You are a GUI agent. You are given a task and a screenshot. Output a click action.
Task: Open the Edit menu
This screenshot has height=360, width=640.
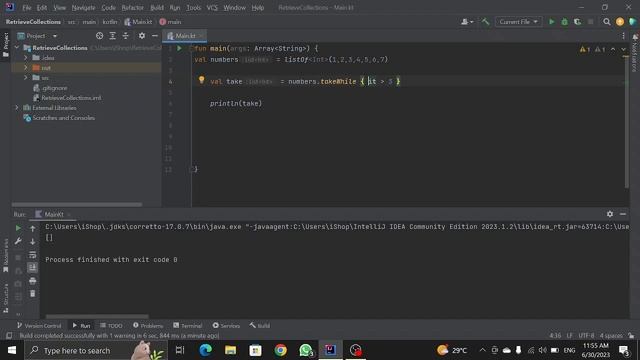tap(42, 8)
